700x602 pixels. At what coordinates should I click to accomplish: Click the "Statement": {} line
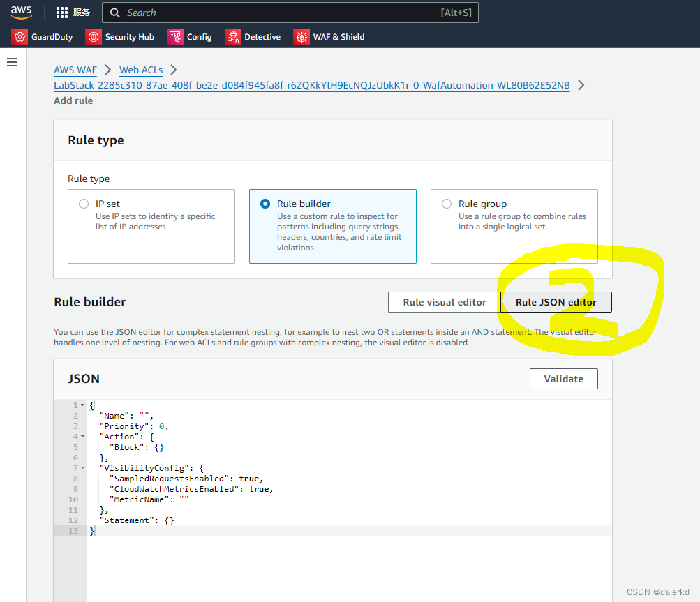[x=137, y=520]
